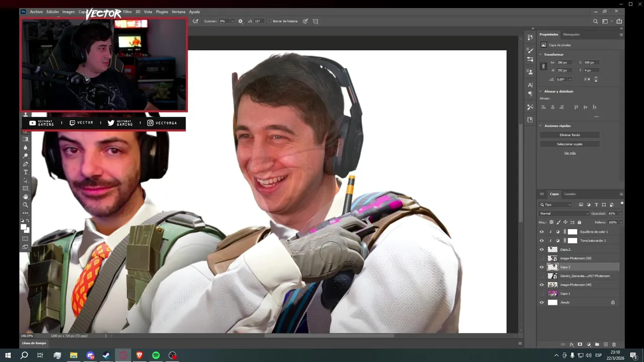
Task: Select the Zoom magnifier tool
Action: (x=26, y=205)
